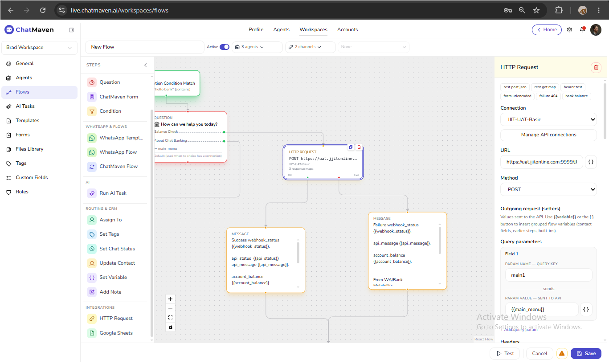Image resolution: width=609 pixels, height=364 pixels.
Task: Click Add query param link
Action: (x=519, y=330)
